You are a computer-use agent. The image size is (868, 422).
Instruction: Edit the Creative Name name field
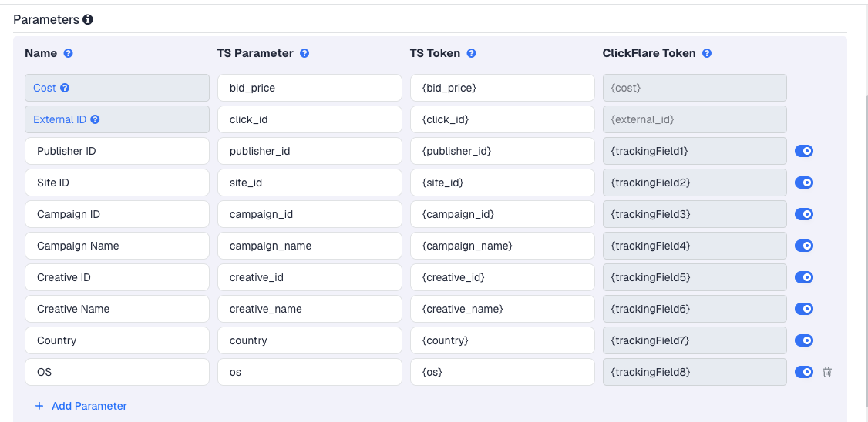pyautogui.click(x=117, y=309)
